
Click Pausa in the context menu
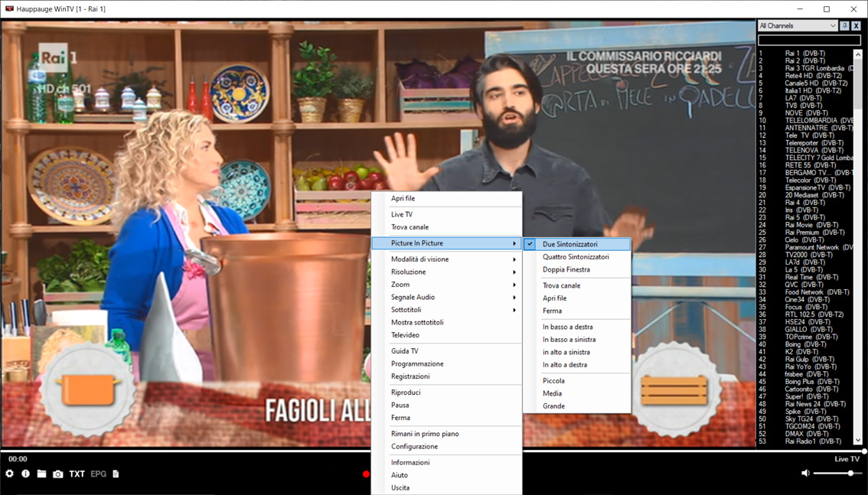(446, 405)
